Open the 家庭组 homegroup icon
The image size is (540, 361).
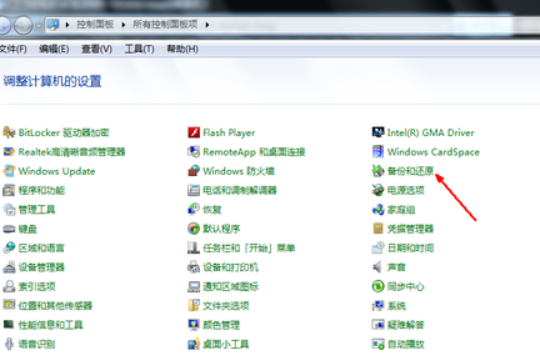[x=378, y=209]
